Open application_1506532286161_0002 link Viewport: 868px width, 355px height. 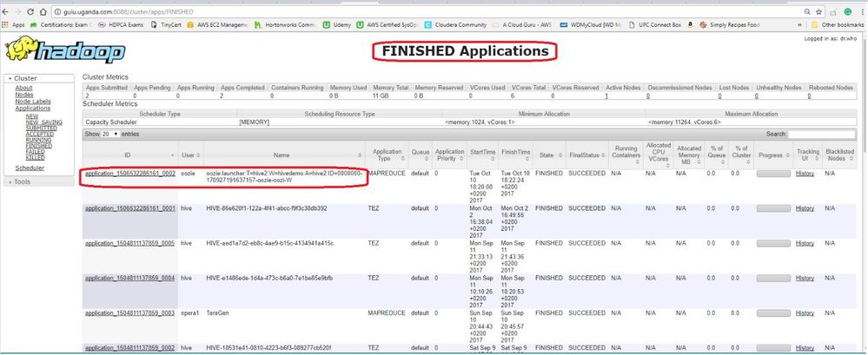tap(130, 174)
